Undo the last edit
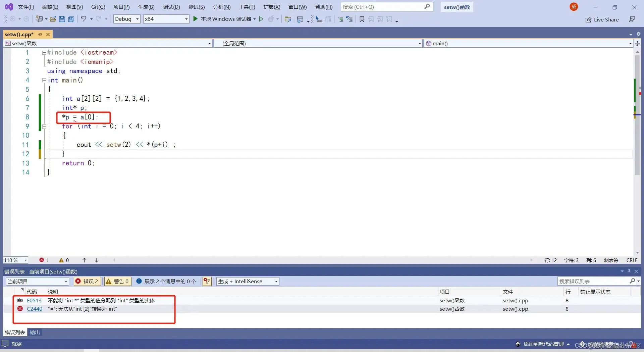Viewport: 644px width, 352px height. click(84, 19)
